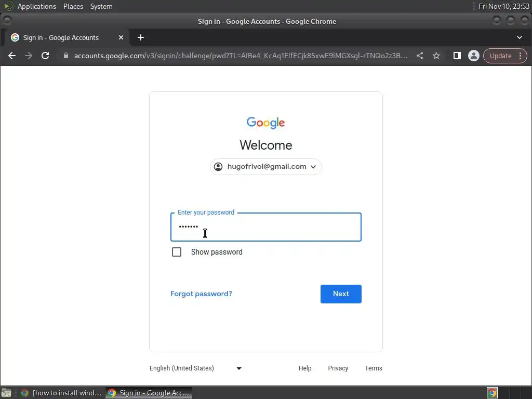This screenshot has height=399, width=532.
Task: Open the Places menu
Action: 73,6
